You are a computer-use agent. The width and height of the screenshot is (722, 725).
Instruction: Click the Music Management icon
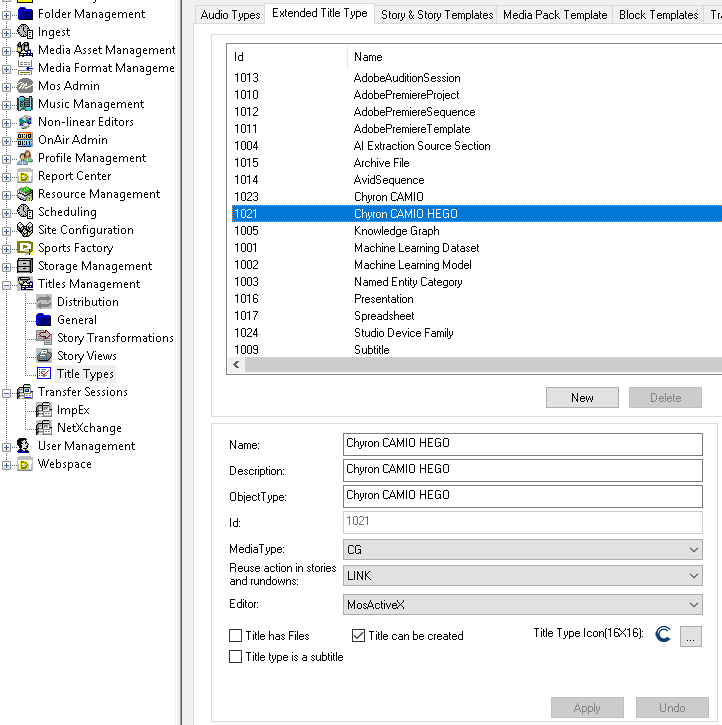(x=25, y=104)
